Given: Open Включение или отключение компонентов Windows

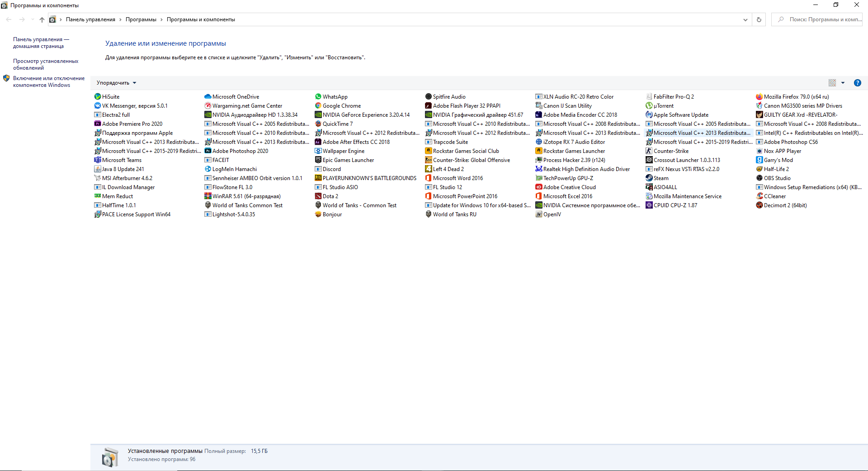Looking at the screenshot, I should pos(49,81).
